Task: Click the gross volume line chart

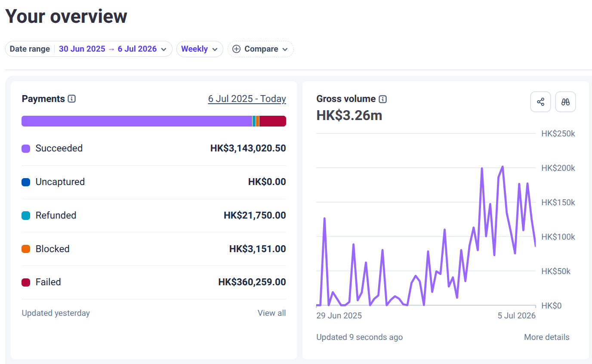Action: (x=426, y=236)
